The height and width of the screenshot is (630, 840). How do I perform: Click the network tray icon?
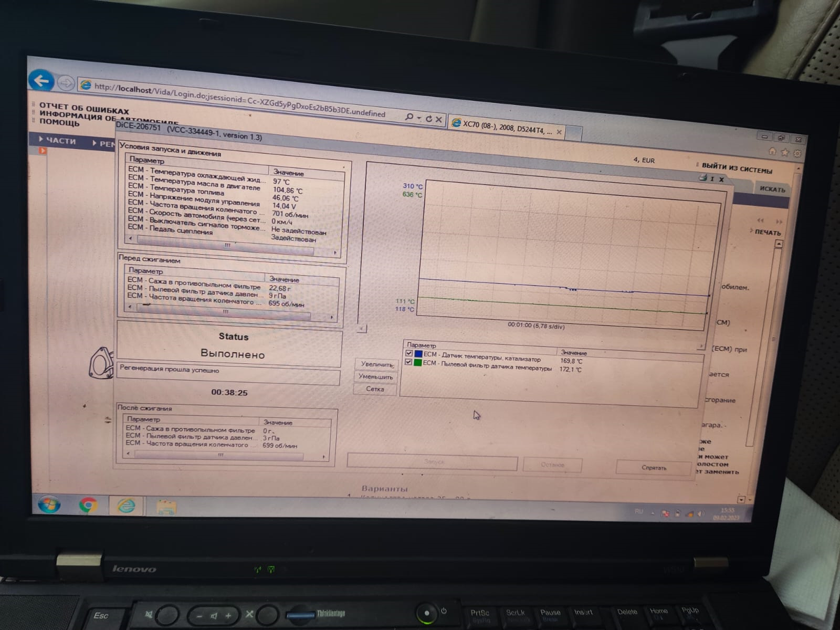pyautogui.click(x=689, y=513)
